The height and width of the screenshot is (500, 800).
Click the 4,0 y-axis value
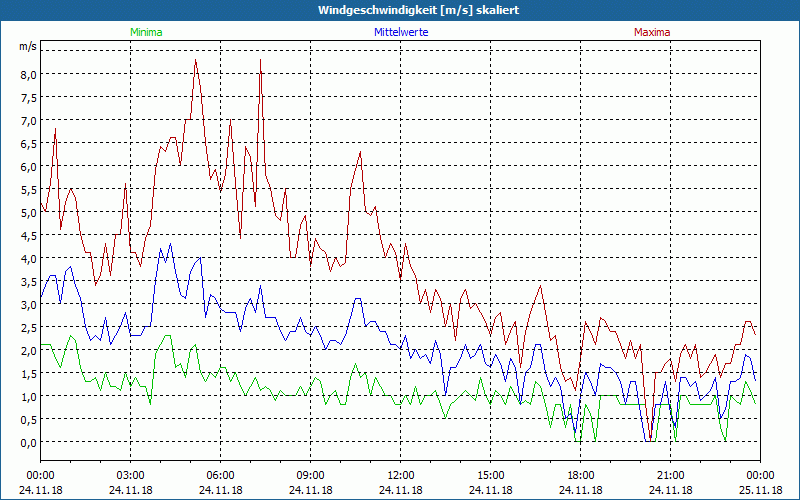tap(28, 258)
